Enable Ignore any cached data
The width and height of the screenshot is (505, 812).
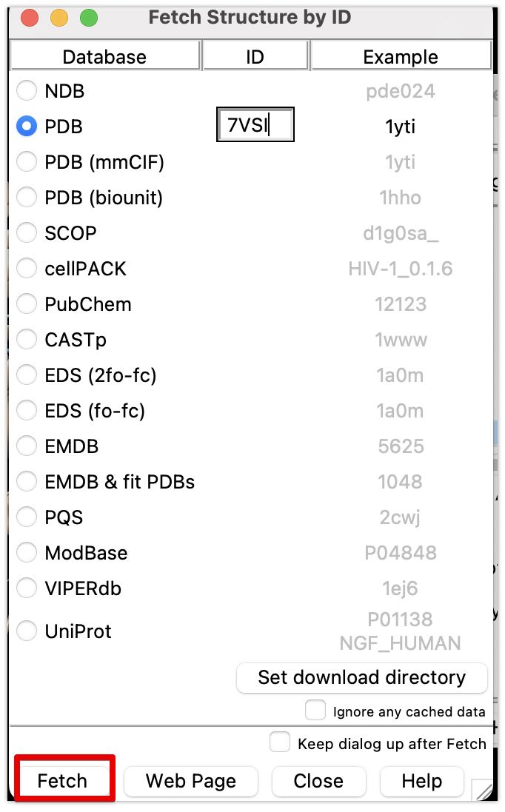click(x=315, y=709)
